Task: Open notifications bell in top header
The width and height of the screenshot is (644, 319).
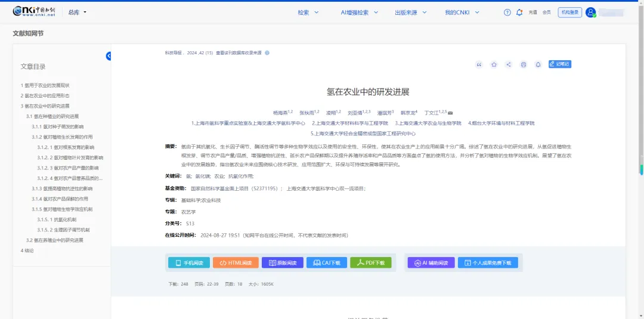Action: [519, 13]
